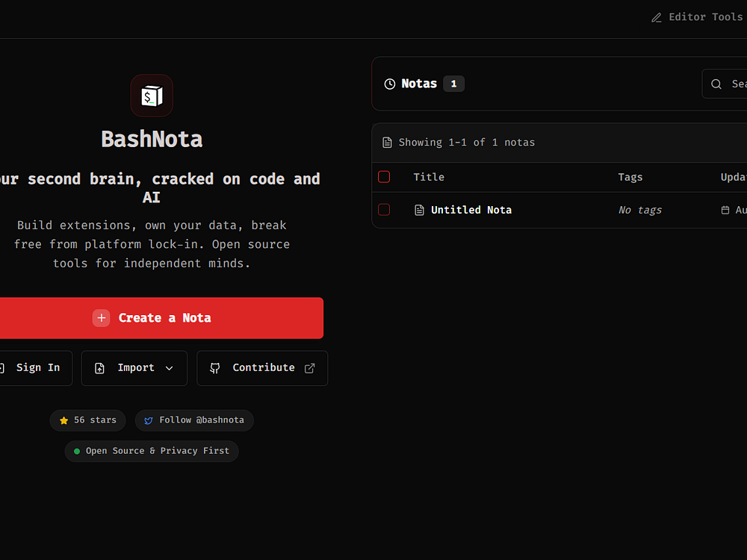Click the Notas count badge showing 1
747x560 pixels.
453,84
